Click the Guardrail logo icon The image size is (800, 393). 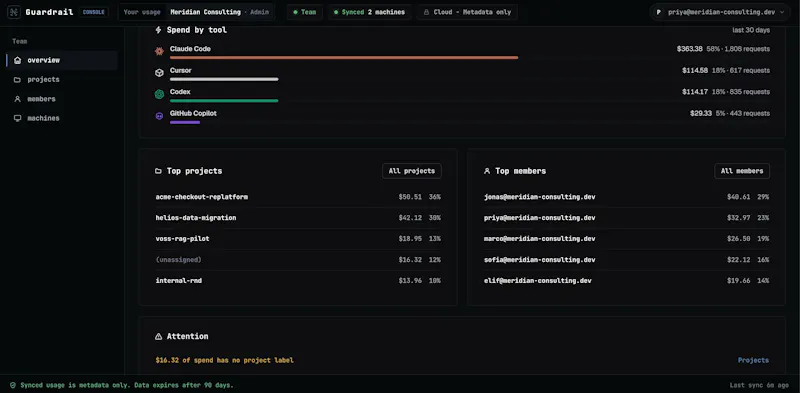pos(14,12)
